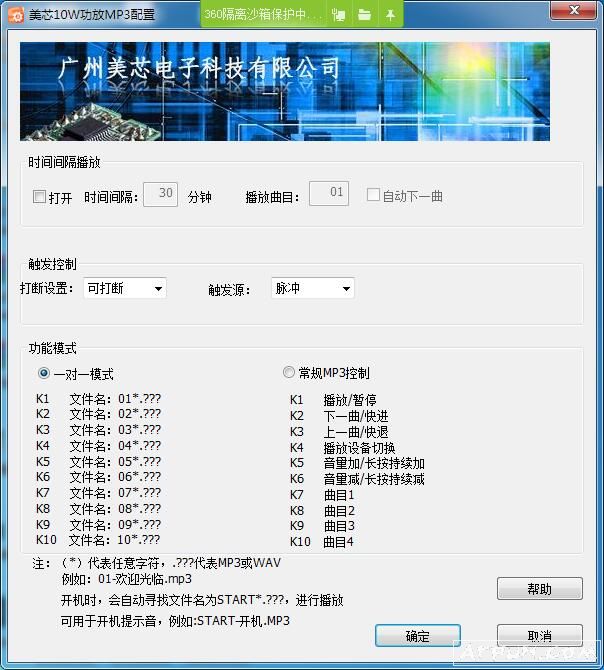
Task: Click the 分钟 unit label
Action: [199, 197]
